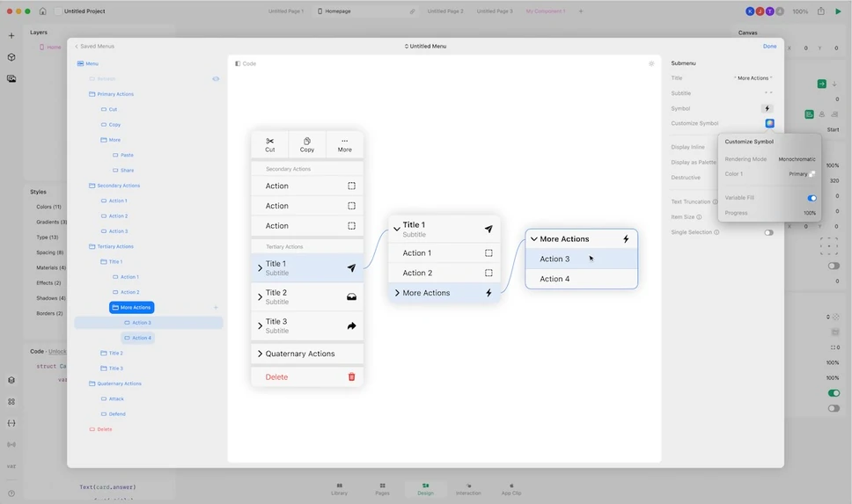This screenshot has height=504, width=852.
Task: Click the paper plane icon in the Title 1 row
Action: 351,267
